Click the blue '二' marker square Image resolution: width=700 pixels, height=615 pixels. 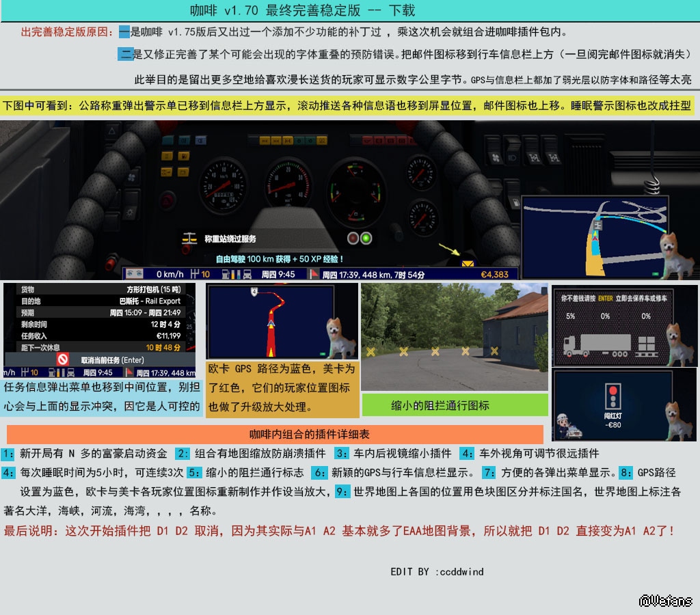click(126, 54)
